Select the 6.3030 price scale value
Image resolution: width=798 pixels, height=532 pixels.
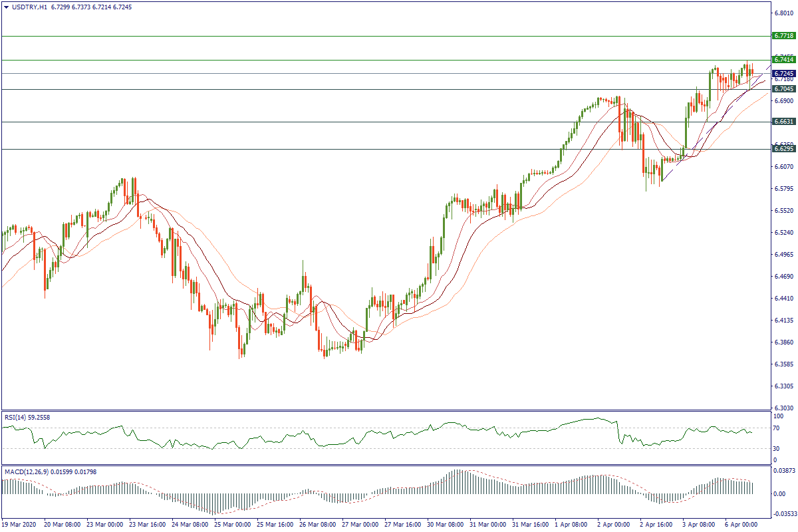[783, 408]
